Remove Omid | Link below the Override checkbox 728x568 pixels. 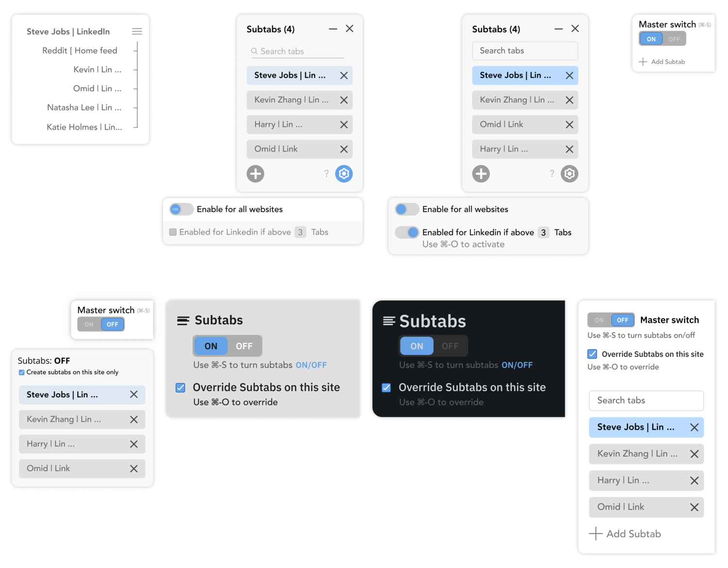(694, 507)
